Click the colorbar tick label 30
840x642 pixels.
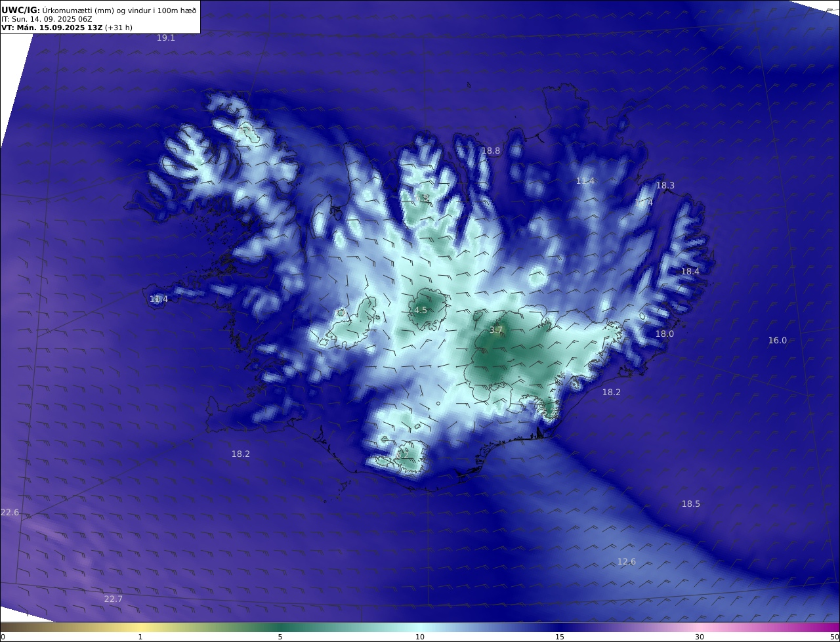pos(700,637)
